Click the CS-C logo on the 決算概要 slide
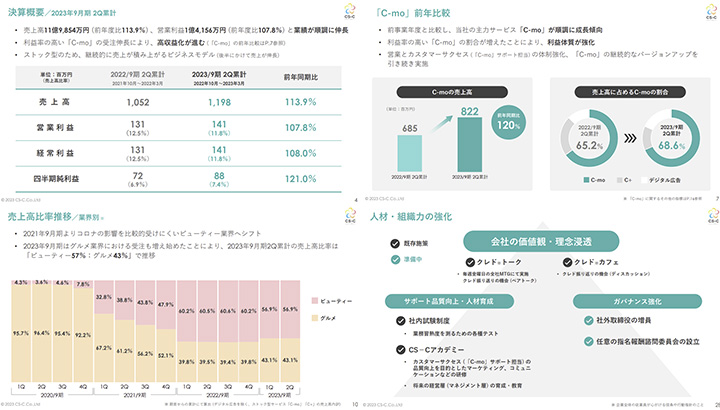 [349, 11]
